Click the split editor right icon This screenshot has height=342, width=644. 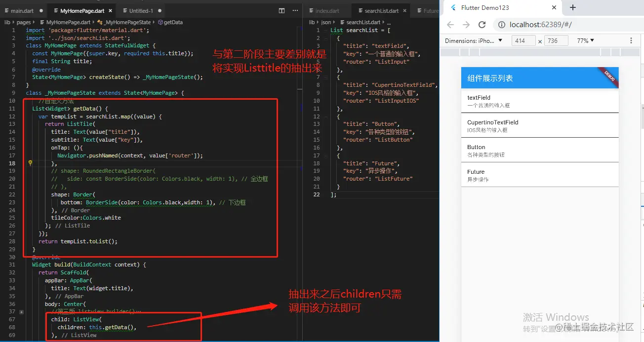tap(282, 10)
